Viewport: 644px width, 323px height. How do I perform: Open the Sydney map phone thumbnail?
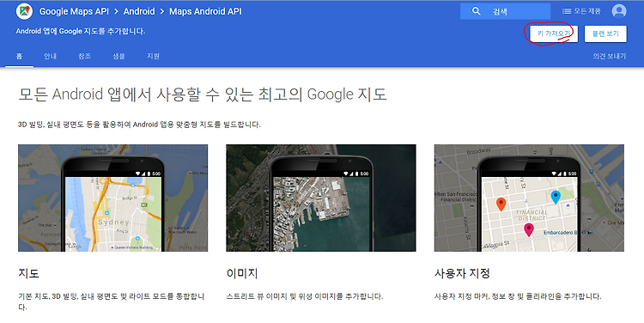pos(113,198)
